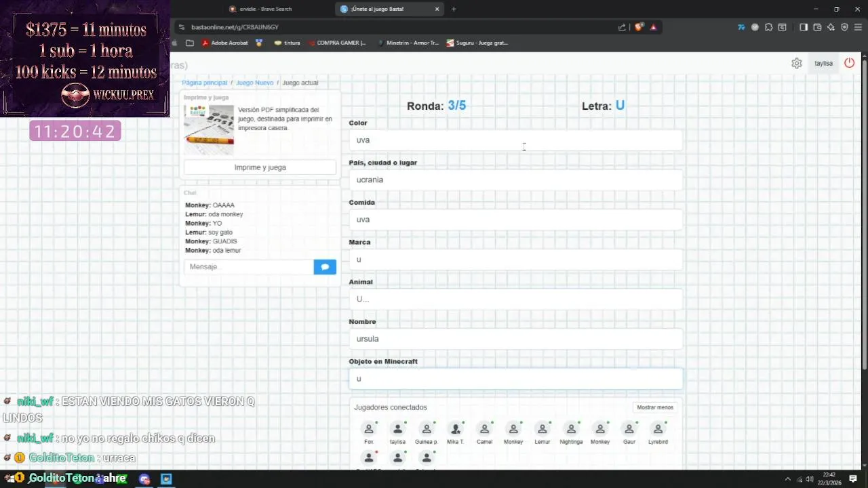This screenshot has height=488, width=868.
Task: Click the Ronda 3/5 counter text
Action: [x=436, y=106]
